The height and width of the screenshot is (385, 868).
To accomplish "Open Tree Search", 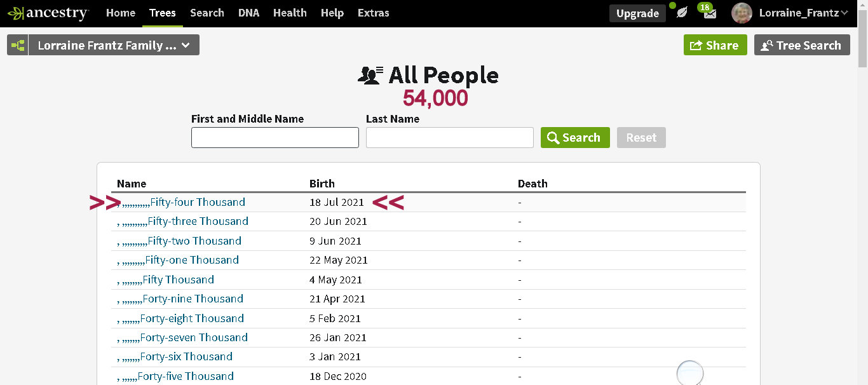I will pos(801,45).
